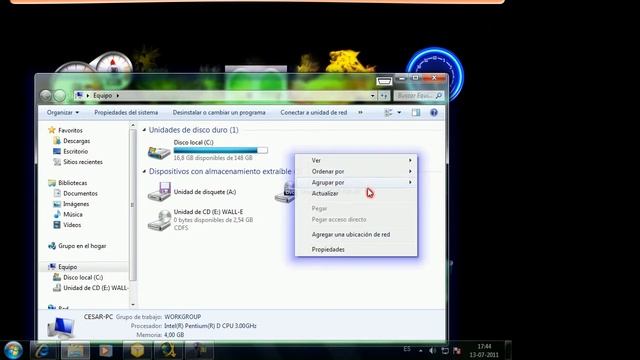Collapse Dispositivos con almacenamiento extraíble group

pyautogui.click(x=144, y=171)
